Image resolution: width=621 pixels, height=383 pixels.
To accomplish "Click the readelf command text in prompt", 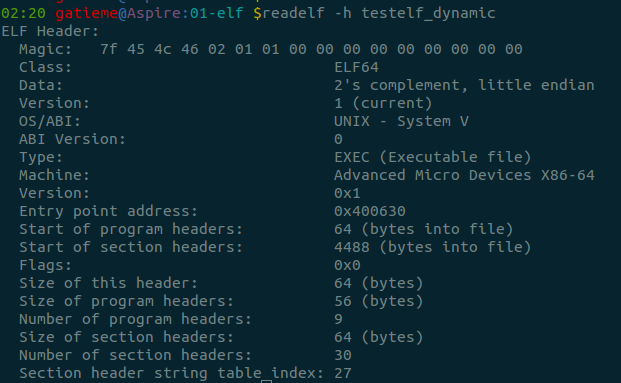I will point(293,13).
